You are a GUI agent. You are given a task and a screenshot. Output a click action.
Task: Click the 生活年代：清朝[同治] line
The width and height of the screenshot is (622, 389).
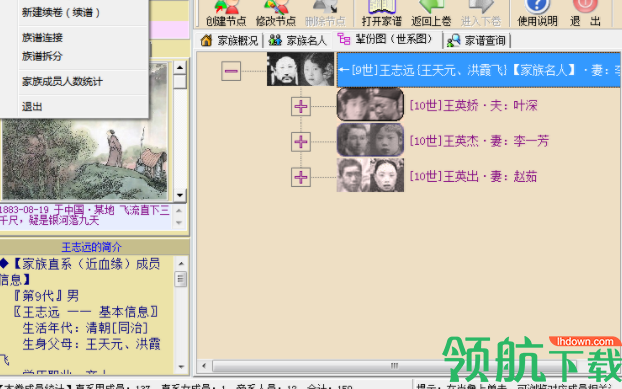[85, 328]
